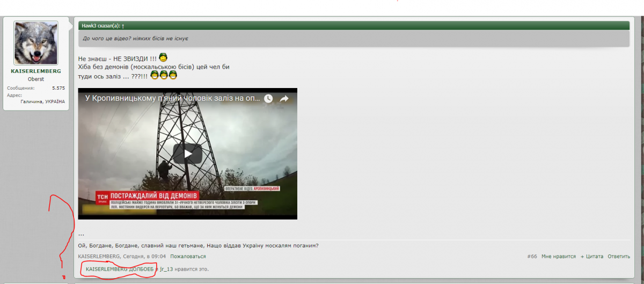Viewport: 644px width, 284px height.
Task: Click Мне нравится to like the post
Action: [x=559, y=257]
